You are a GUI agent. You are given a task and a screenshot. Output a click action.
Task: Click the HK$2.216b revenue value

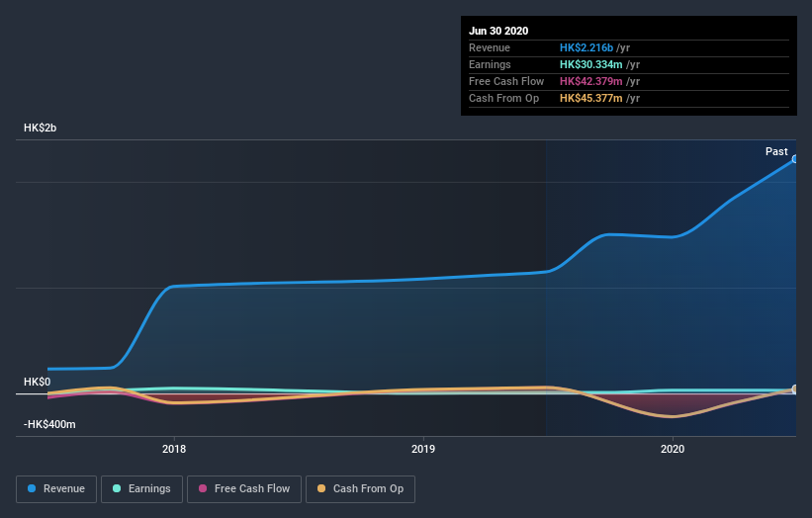586,47
